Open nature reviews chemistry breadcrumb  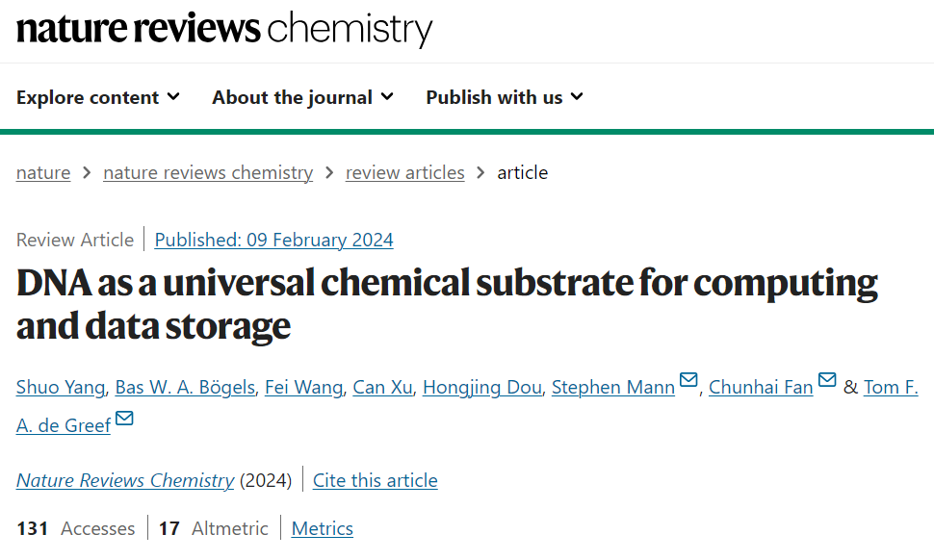tap(208, 173)
